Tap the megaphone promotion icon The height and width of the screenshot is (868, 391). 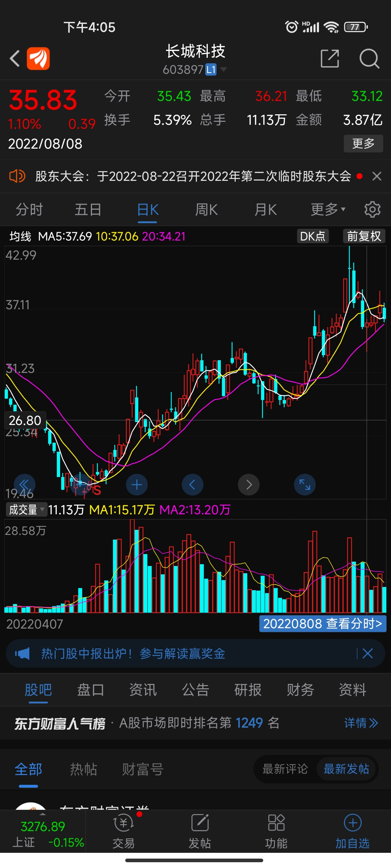coord(22,654)
